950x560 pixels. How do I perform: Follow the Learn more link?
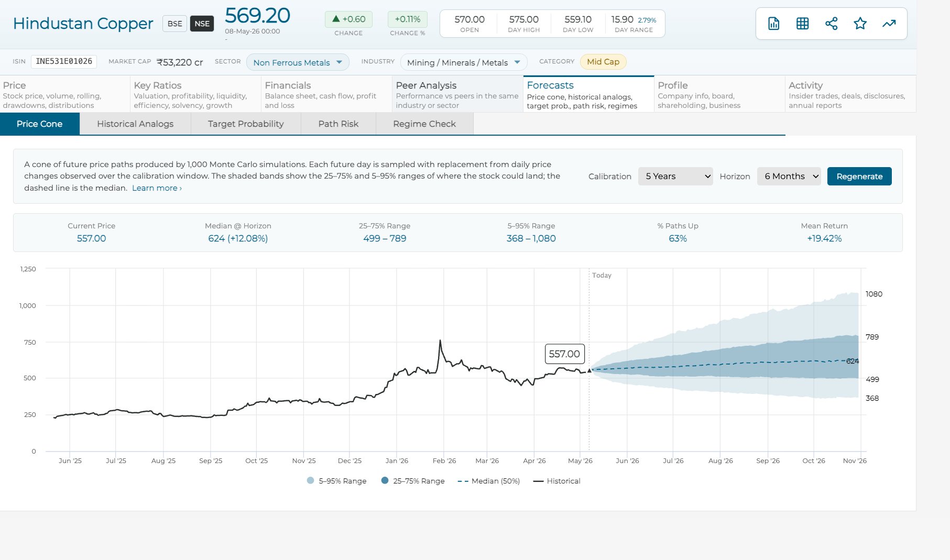pyautogui.click(x=157, y=188)
